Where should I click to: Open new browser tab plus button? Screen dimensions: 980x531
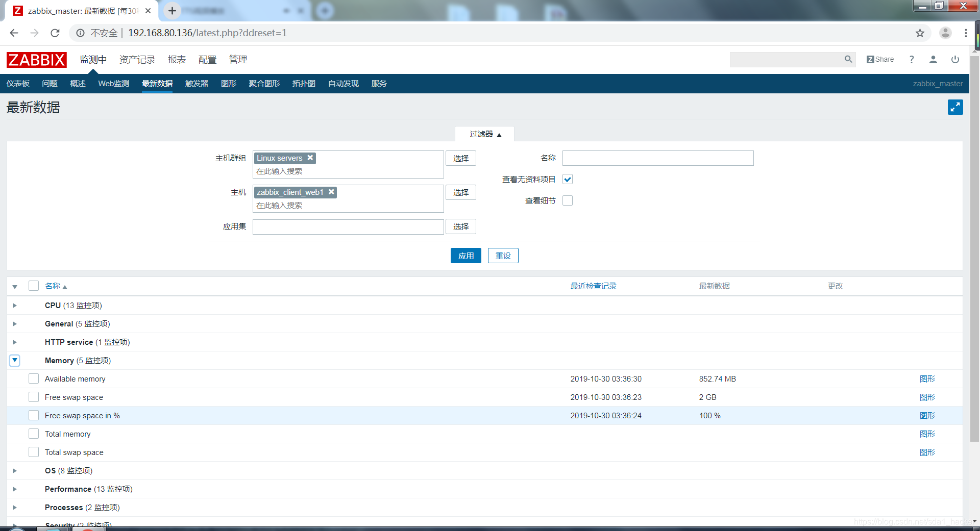(x=172, y=11)
